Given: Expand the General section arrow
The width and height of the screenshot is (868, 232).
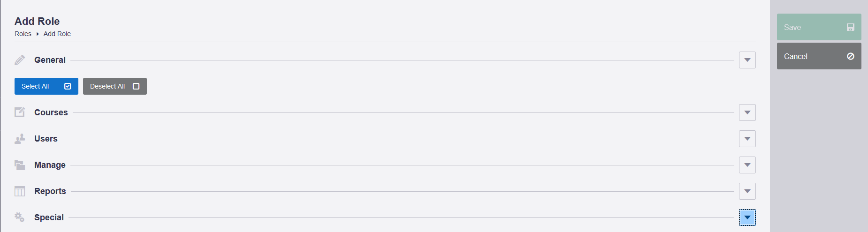Looking at the screenshot, I should coord(747,60).
